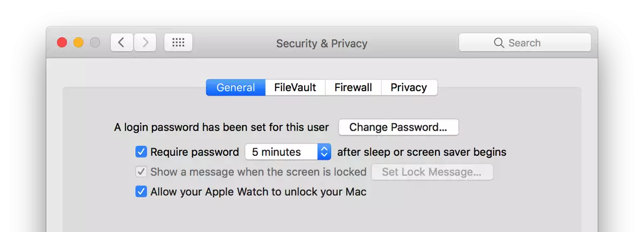Open the 5 minutes delay dropdown
Viewport: 644px width, 232px height.
point(288,152)
